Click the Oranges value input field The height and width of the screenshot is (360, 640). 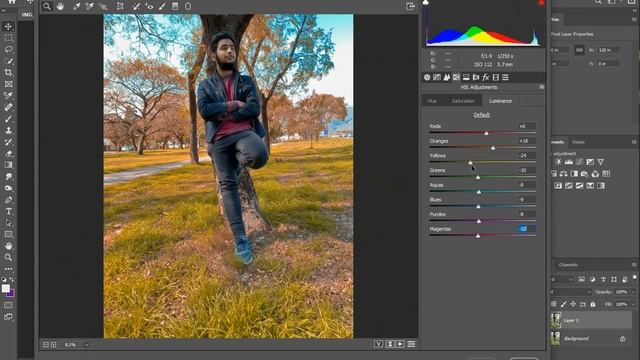coord(526,141)
